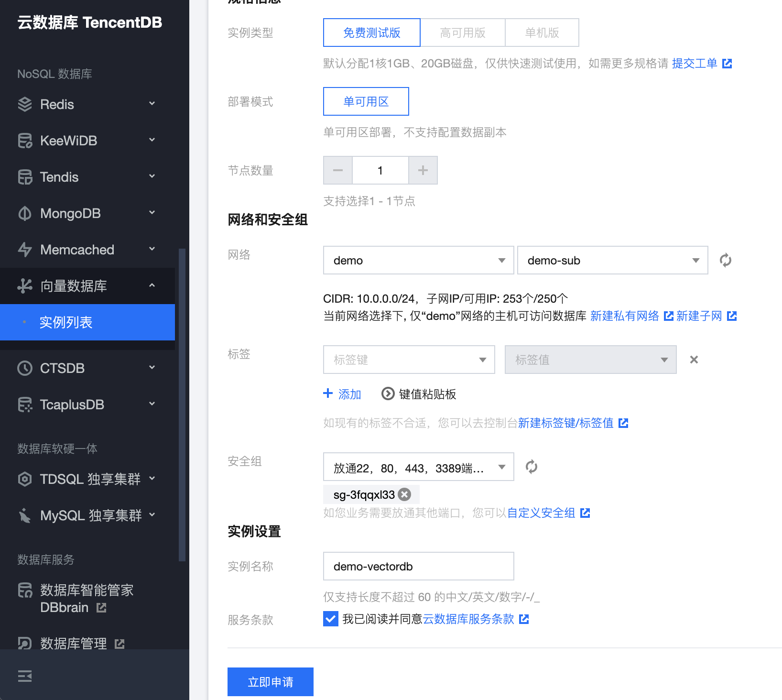Refresh the security group list

click(x=532, y=467)
